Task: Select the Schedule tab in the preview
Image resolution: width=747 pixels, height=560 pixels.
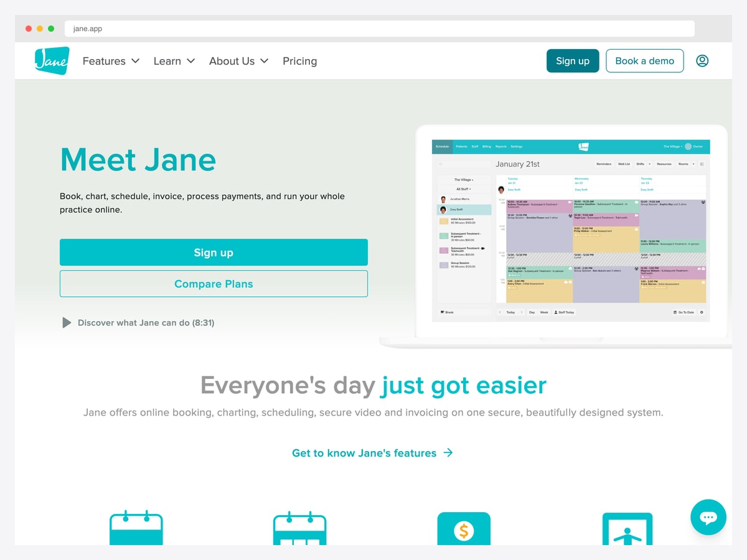Action: tap(442, 147)
